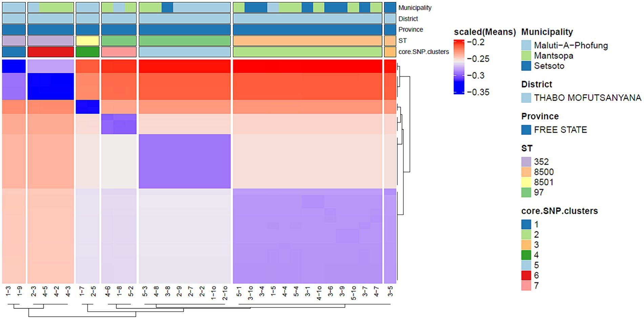Select the District annotation row label
The height and width of the screenshot is (319, 644).
point(408,19)
